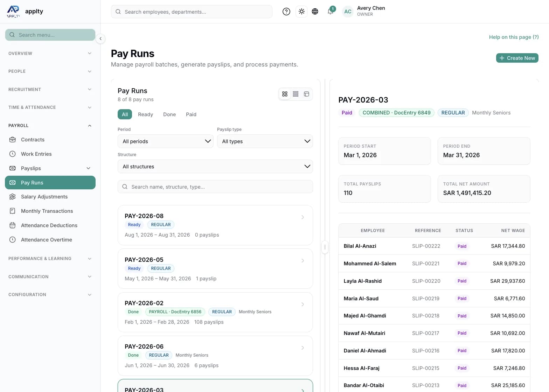The image size is (549, 392).
Task: Focus the search name, structure field
Action: 215,187
